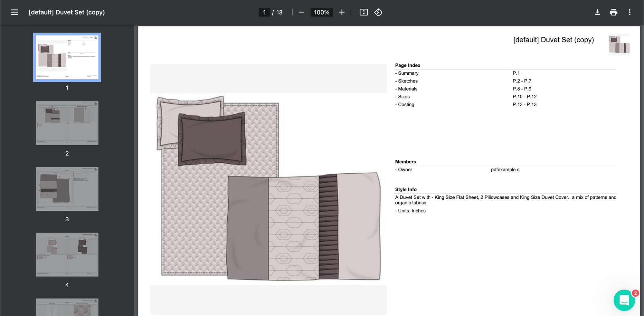Select page 4 thumbnail
The image size is (644, 316).
pyautogui.click(x=67, y=254)
